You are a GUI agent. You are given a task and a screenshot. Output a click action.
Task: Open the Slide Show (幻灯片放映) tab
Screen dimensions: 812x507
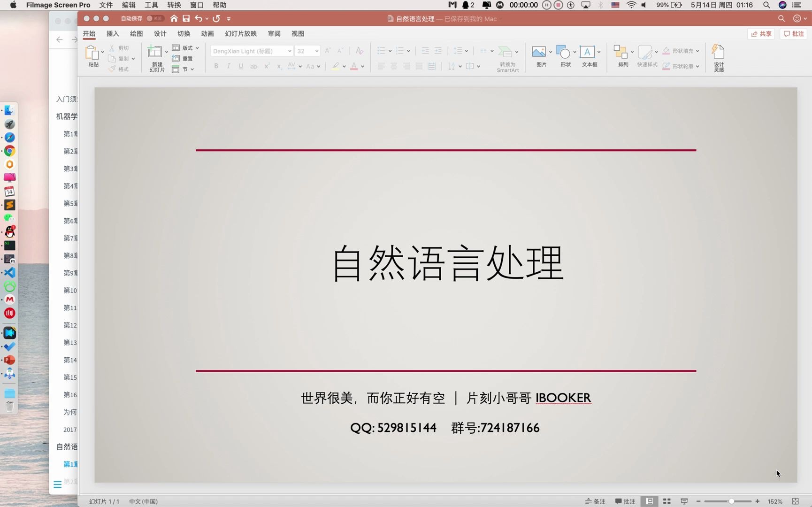pyautogui.click(x=241, y=34)
